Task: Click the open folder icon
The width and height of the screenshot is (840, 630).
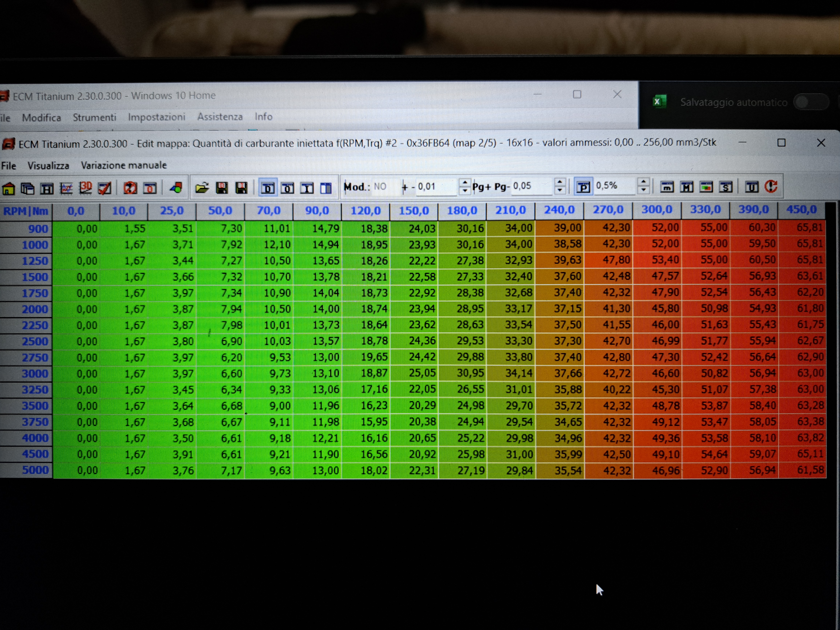Action: tap(202, 188)
